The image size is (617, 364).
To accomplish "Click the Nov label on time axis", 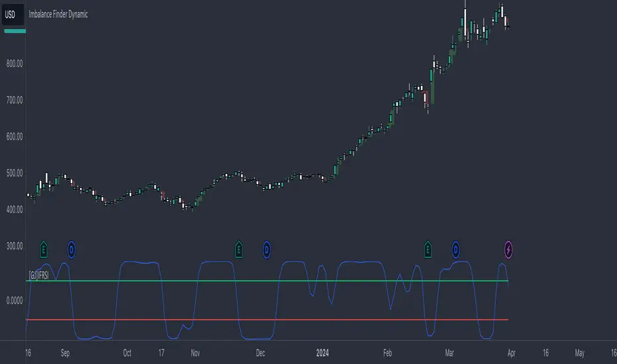I will click(195, 353).
